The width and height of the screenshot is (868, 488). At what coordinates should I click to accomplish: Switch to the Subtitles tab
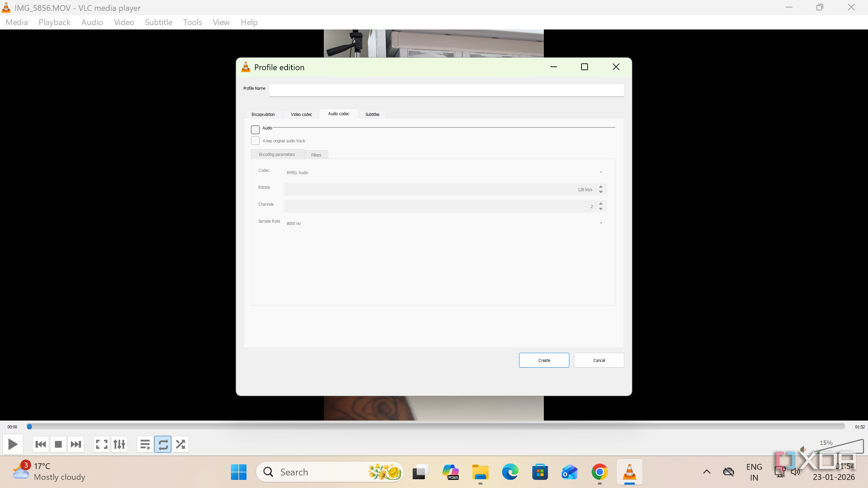[x=372, y=114]
